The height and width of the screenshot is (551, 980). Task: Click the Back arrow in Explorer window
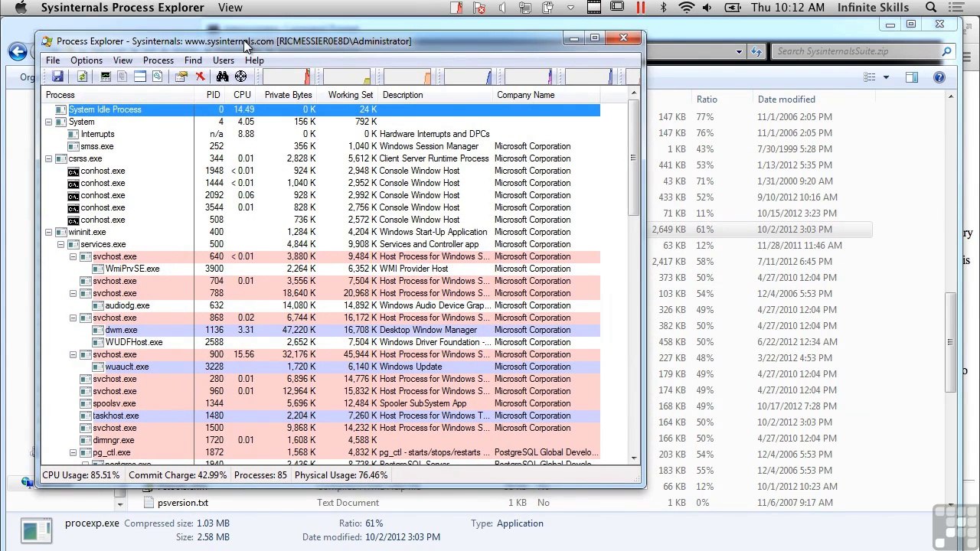pos(18,51)
